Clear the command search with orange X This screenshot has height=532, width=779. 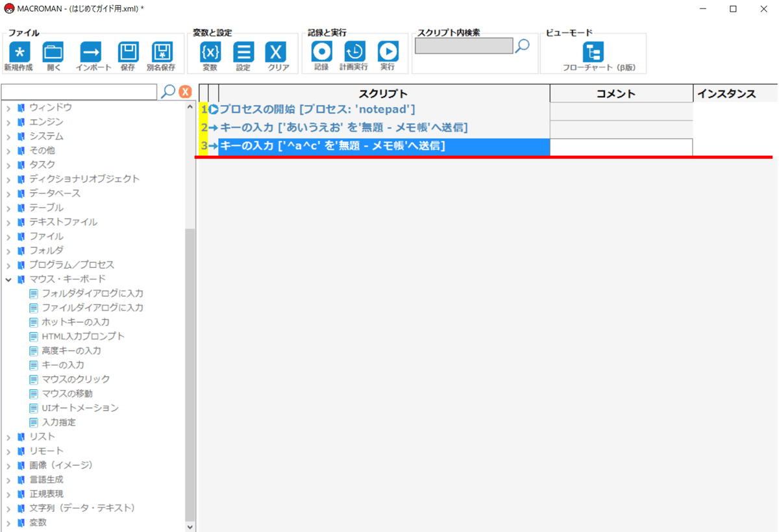pyautogui.click(x=185, y=91)
